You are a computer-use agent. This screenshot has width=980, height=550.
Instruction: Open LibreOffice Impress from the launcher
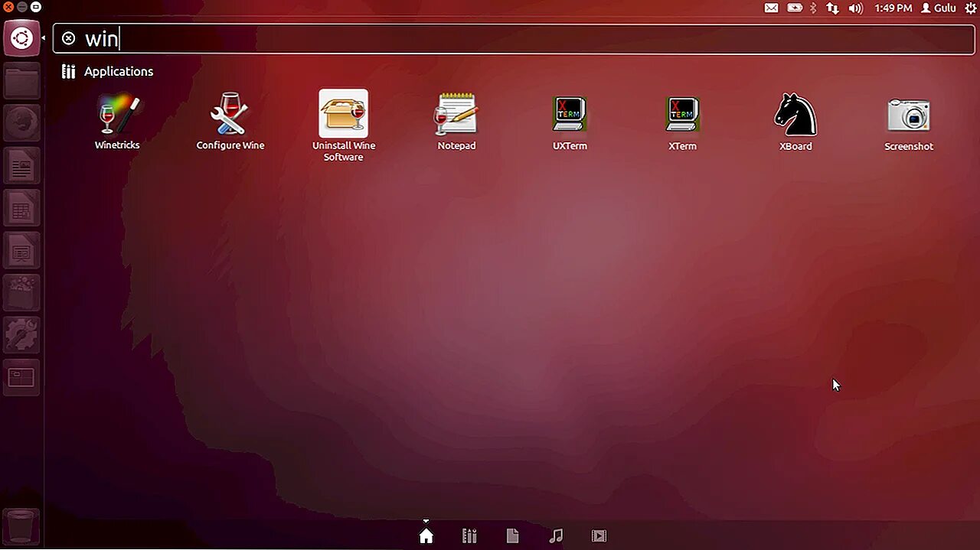pyautogui.click(x=21, y=250)
